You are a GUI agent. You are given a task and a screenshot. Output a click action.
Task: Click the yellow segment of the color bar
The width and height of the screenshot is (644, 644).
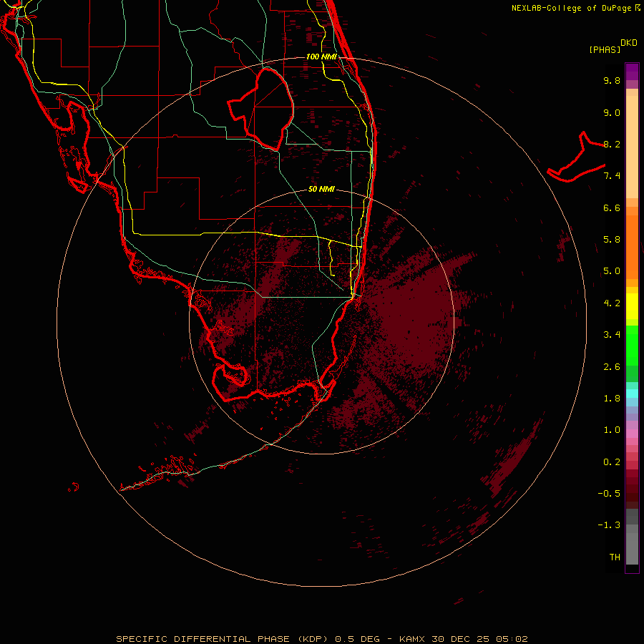click(x=632, y=306)
